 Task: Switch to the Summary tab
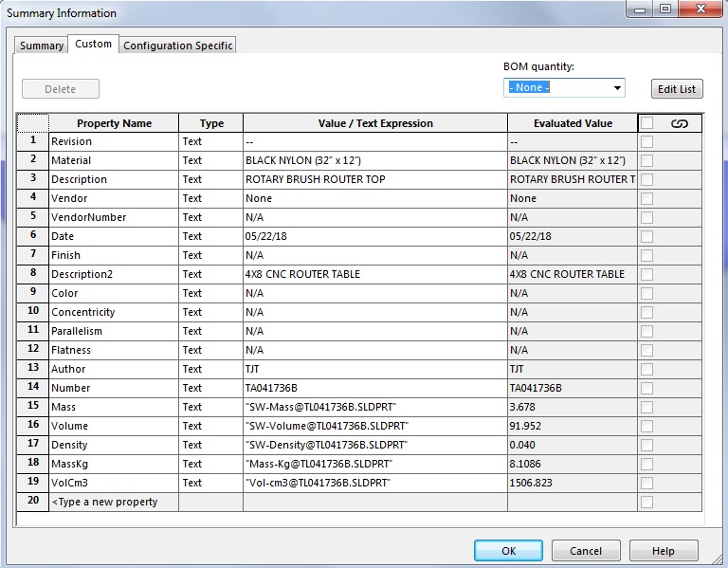[x=42, y=46]
